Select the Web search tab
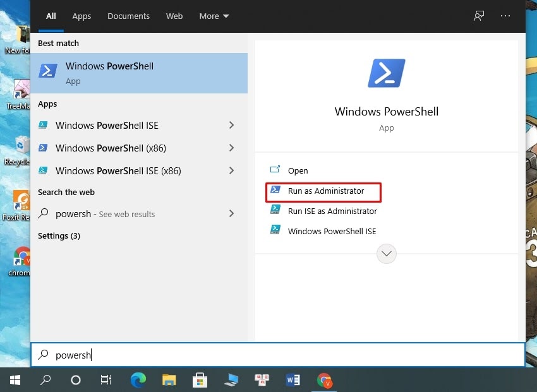This screenshot has width=537, height=392. [x=174, y=16]
